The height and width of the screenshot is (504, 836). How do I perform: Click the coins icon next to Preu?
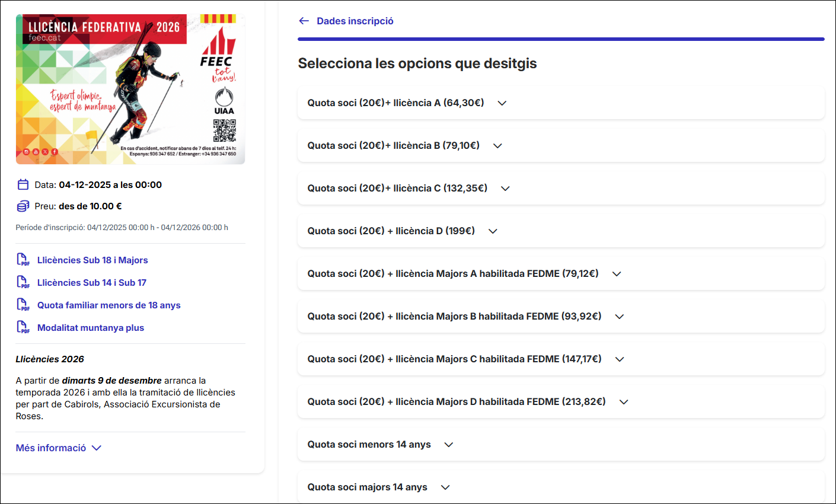point(23,206)
